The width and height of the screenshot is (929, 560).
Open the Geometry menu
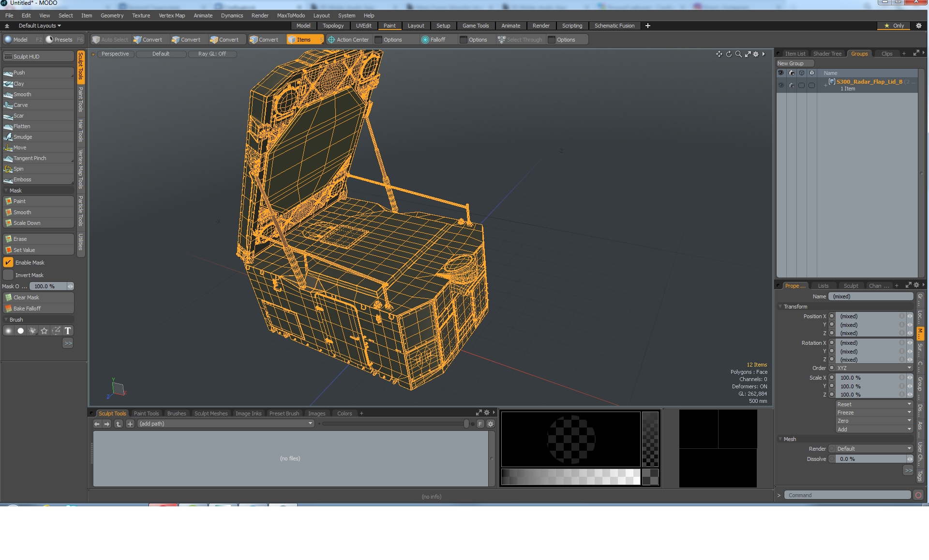click(x=112, y=15)
